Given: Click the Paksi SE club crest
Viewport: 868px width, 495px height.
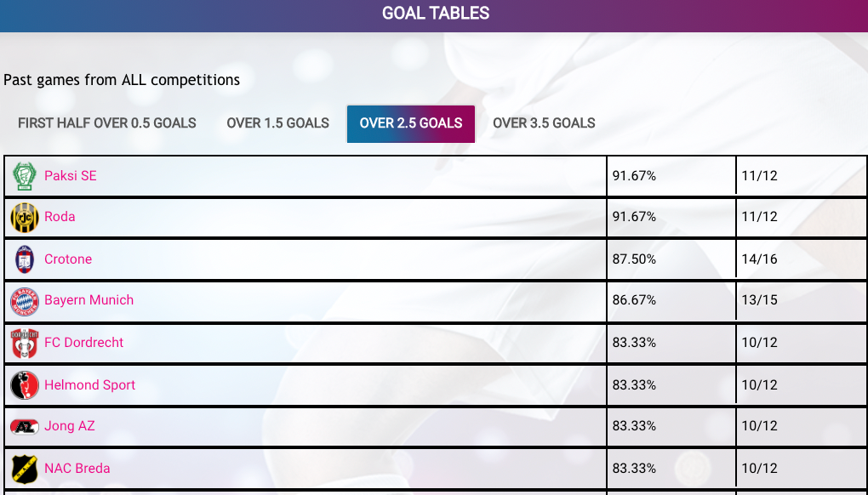Looking at the screenshot, I should tap(25, 176).
